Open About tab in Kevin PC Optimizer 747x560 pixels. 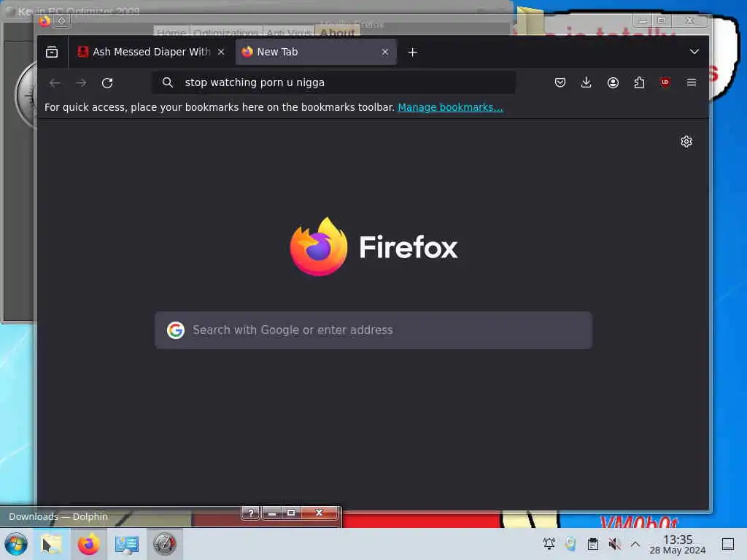click(x=338, y=32)
